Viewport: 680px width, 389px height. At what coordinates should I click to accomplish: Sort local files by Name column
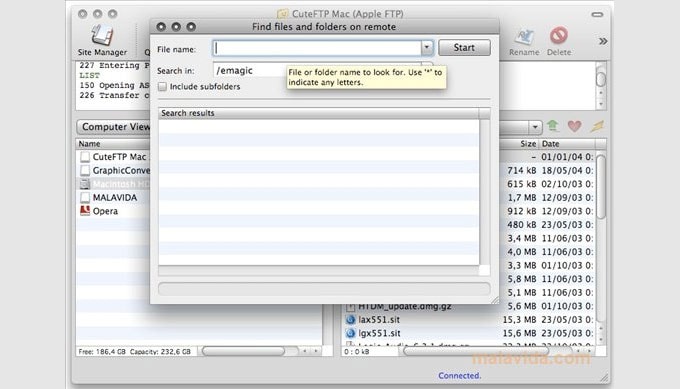point(113,144)
